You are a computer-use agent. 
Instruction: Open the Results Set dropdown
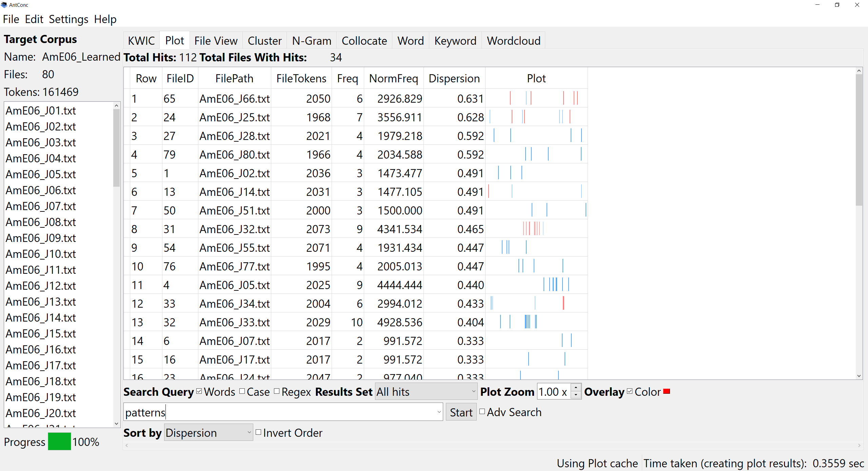[x=426, y=392]
